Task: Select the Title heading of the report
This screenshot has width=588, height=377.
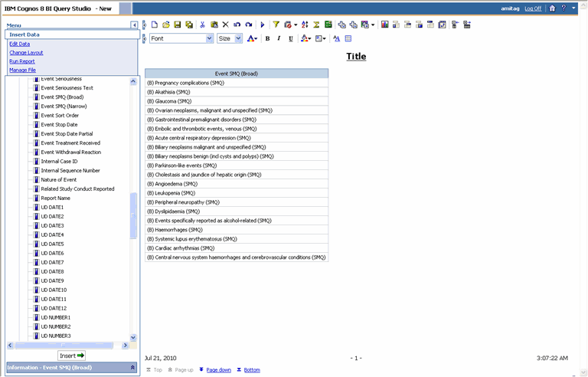Action: (x=356, y=57)
